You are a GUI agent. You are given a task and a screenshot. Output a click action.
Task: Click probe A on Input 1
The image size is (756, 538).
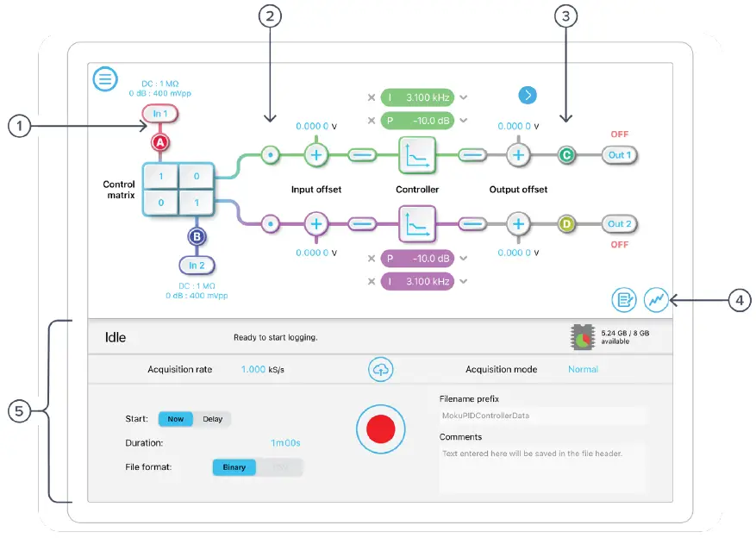point(159,141)
